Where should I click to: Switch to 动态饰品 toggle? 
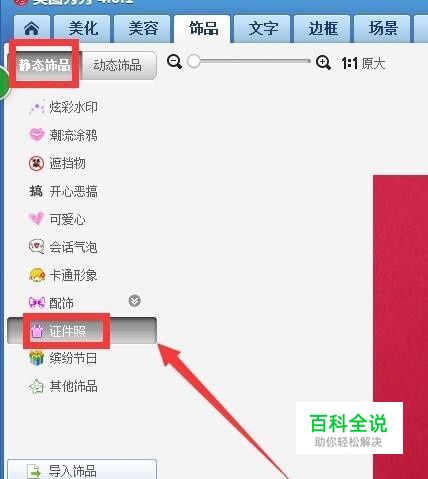coord(118,65)
